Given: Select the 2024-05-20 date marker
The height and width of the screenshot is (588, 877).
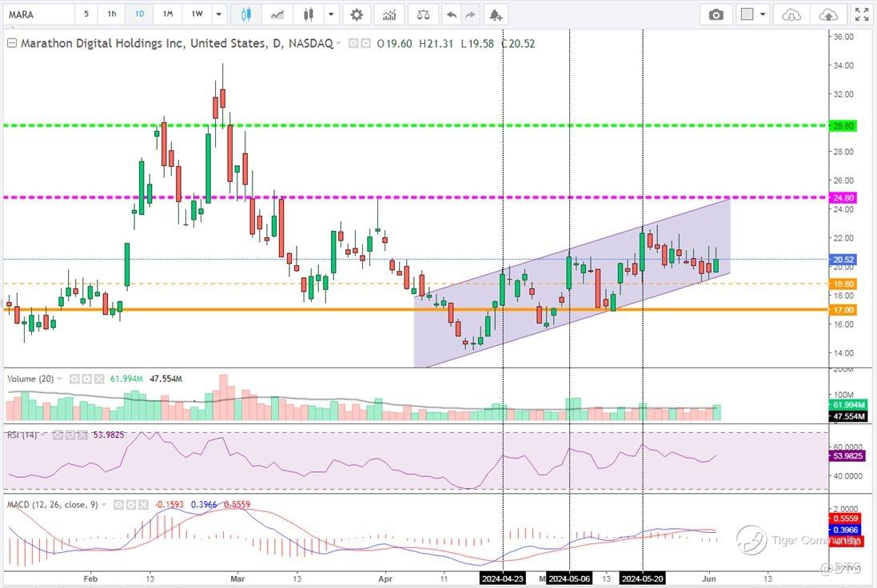Looking at the screenshot, I should click(643, 578).
